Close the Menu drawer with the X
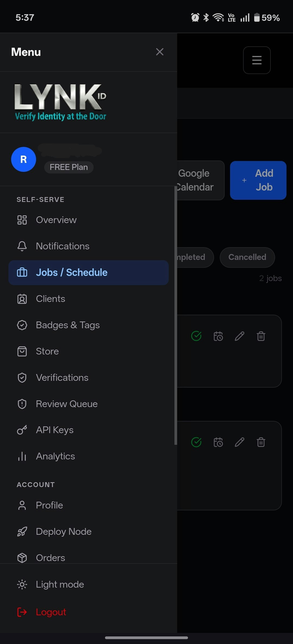 point(160,52)
